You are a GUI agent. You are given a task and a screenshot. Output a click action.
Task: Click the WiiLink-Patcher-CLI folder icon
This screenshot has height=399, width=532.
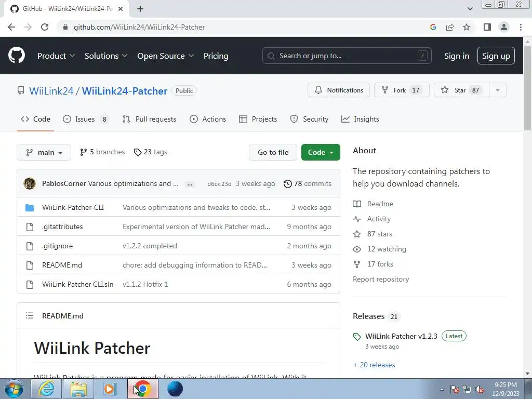coord(30,208)
